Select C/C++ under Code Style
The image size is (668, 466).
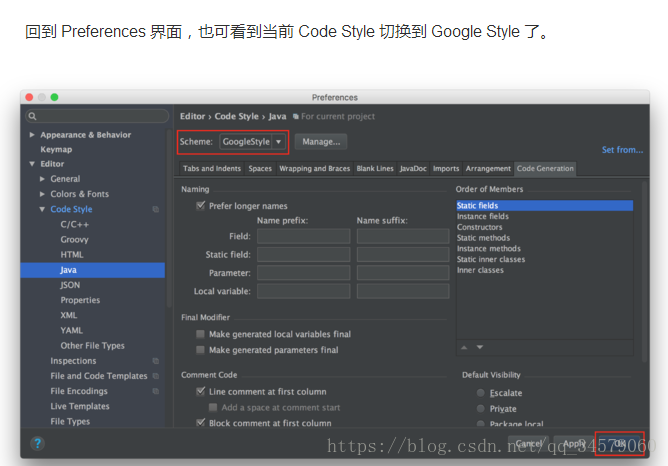[75, 224]
